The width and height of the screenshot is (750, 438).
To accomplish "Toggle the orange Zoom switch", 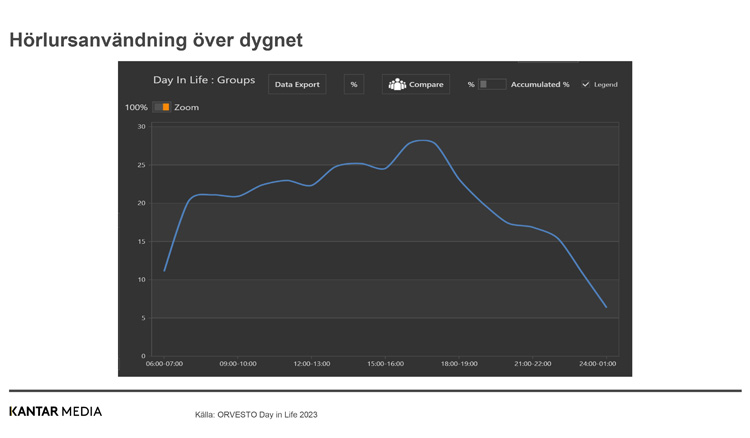I will click(x=161, y=107).
